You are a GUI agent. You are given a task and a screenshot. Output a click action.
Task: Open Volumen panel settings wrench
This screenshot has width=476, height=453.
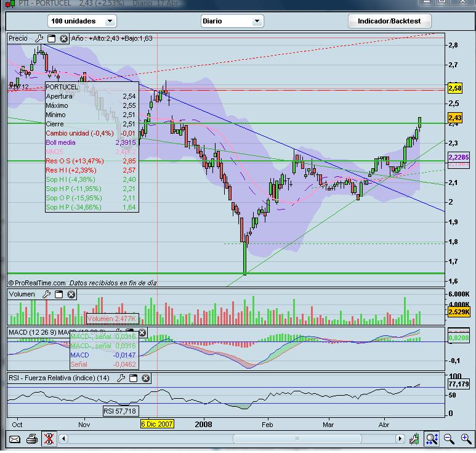[x=46, y=294]
